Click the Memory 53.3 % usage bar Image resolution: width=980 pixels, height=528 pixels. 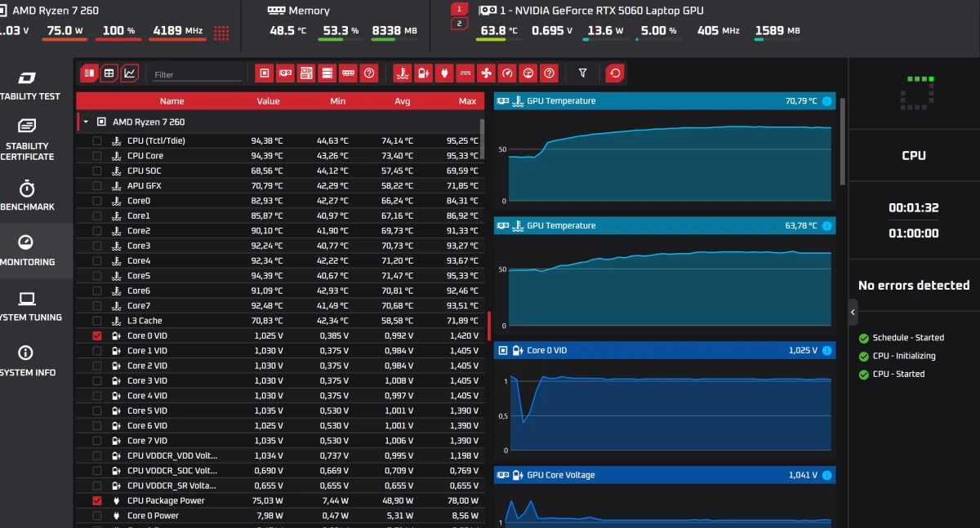pos(341,38)
